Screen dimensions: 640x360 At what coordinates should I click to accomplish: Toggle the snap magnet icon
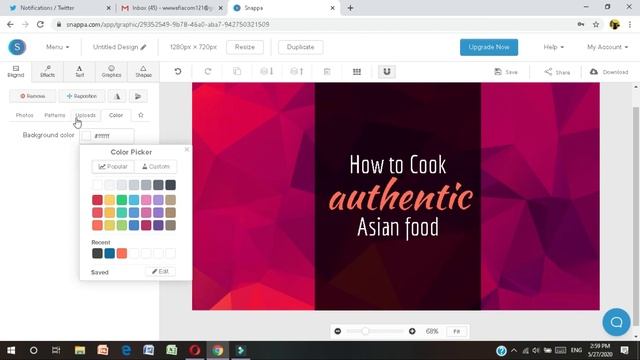click(387, 71)
